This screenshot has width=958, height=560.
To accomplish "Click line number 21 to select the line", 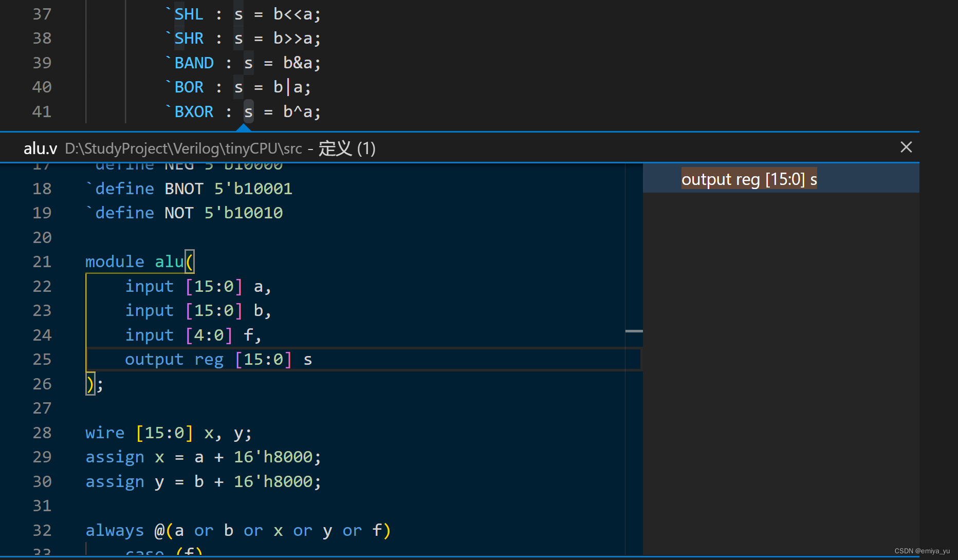I will pos(42,262).
